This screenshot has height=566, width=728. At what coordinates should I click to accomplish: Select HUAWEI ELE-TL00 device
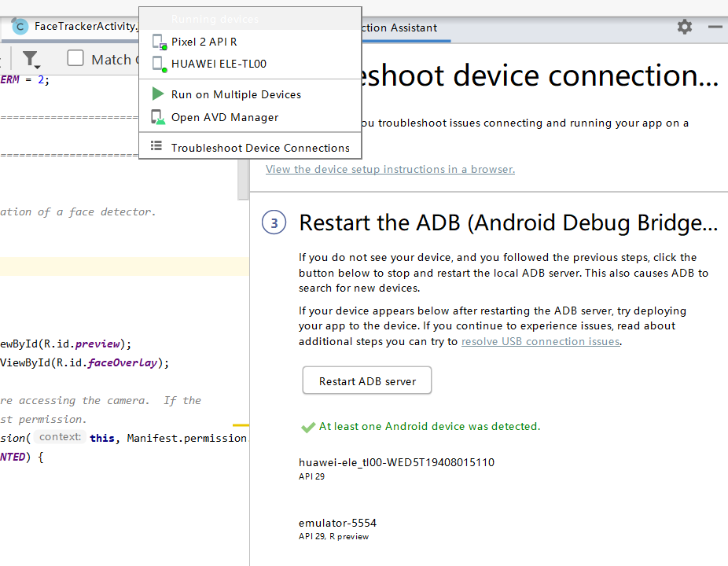tap(250, 64)
